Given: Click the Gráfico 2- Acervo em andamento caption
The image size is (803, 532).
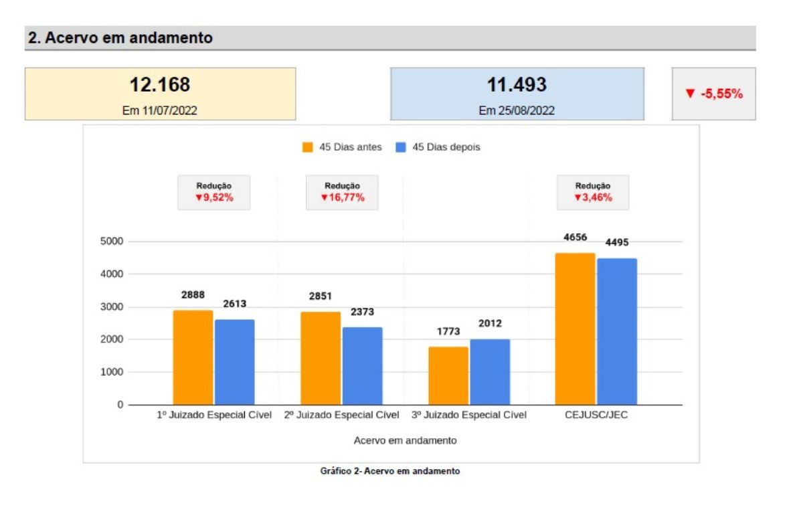Looking at the screenshot, I should click(391, 470).
